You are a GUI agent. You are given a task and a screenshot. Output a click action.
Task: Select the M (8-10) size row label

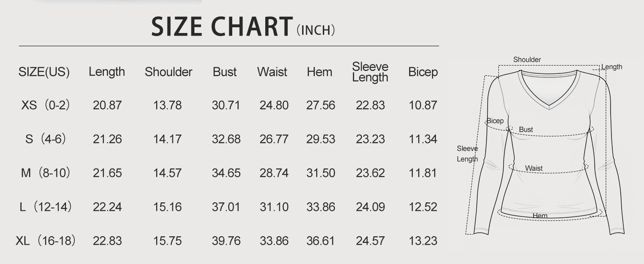tap(46, 173)
